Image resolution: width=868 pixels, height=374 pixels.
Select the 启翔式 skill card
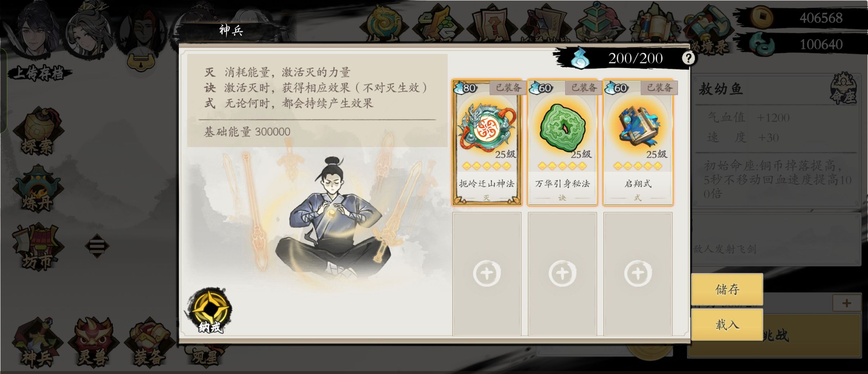(638, 143)
